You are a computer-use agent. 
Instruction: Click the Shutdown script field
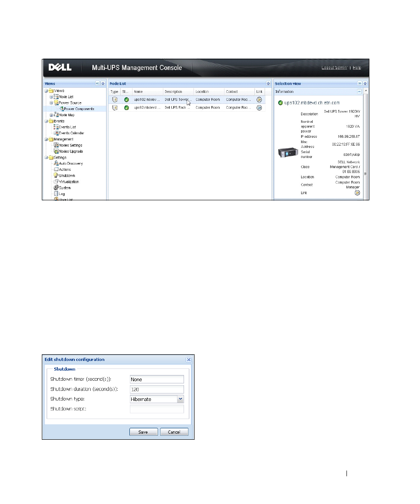click(157, 409)
